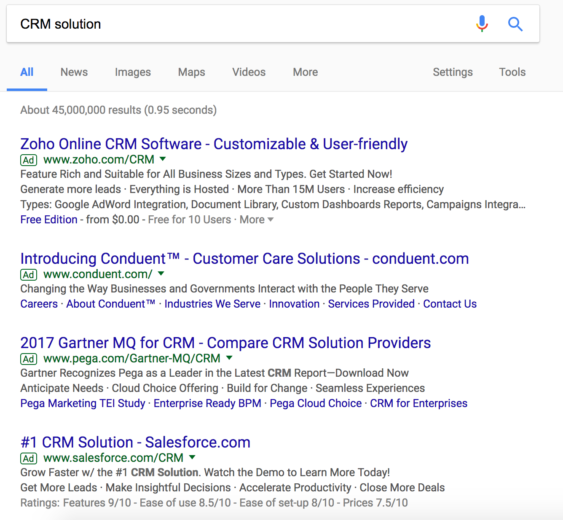Open the Maps results tab
The height and width of the screenshot is (520, 563).
191,72
